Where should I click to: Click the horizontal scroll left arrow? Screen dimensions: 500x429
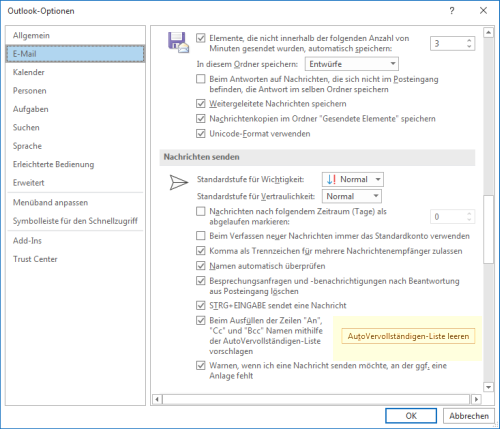[157, 399]
